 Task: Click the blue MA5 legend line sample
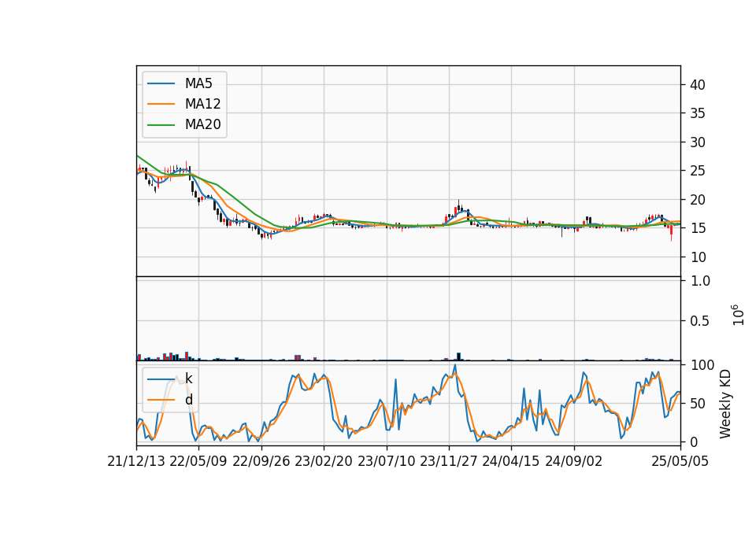coord(161,83)
